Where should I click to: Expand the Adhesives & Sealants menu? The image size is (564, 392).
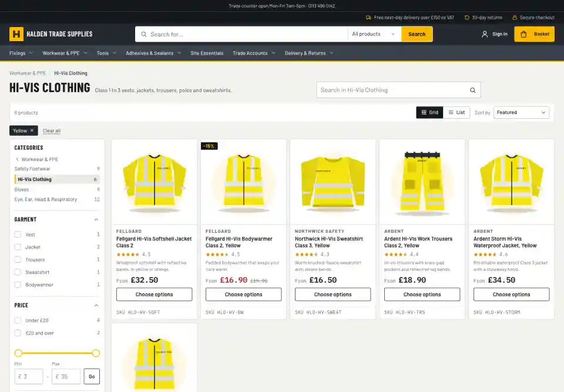[153, 53]
